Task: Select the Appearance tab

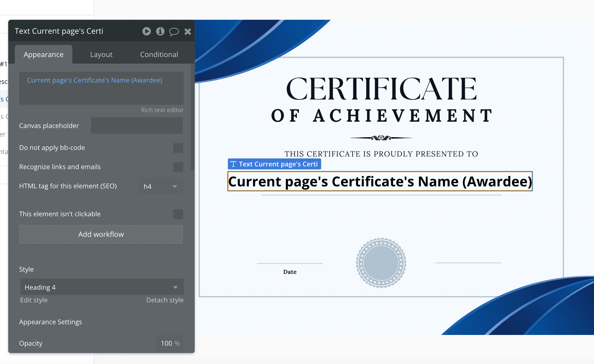Action: 44,55
